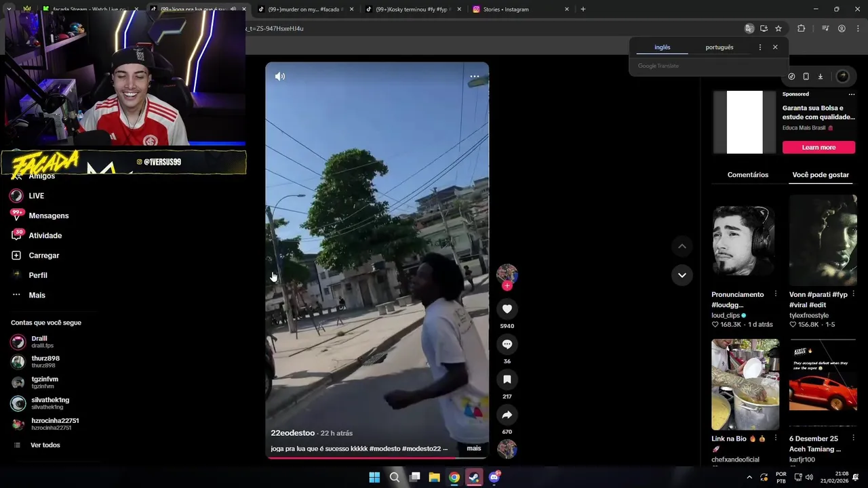Open options for Vonn #parati video

click(853, 294)
